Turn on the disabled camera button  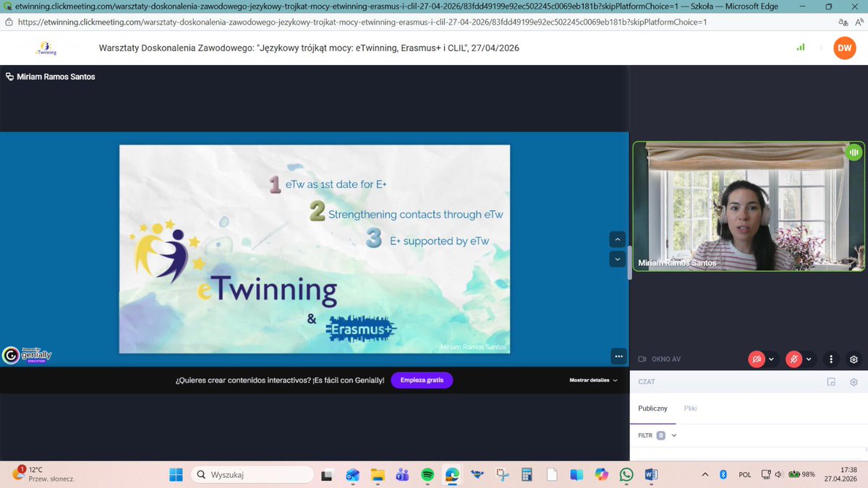757,359
